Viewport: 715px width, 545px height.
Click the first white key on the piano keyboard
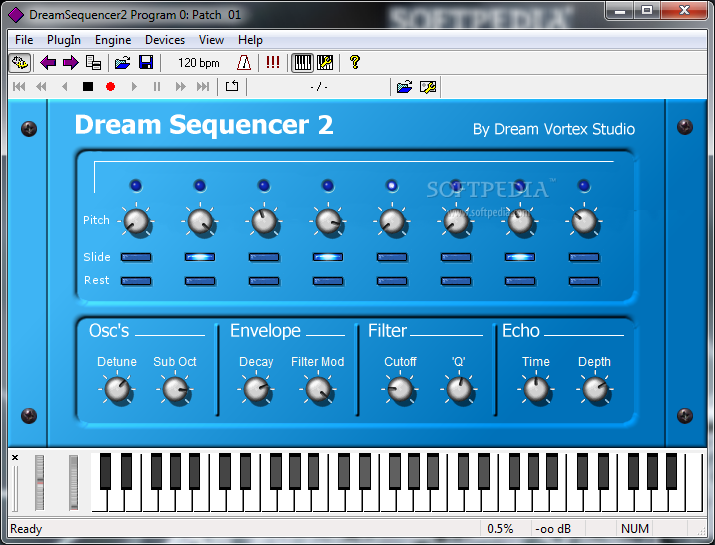coord(99,501)
